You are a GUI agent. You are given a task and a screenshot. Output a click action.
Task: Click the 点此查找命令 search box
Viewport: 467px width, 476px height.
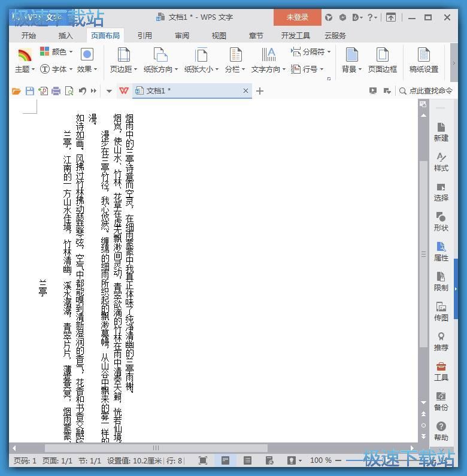tap(426, 91)
